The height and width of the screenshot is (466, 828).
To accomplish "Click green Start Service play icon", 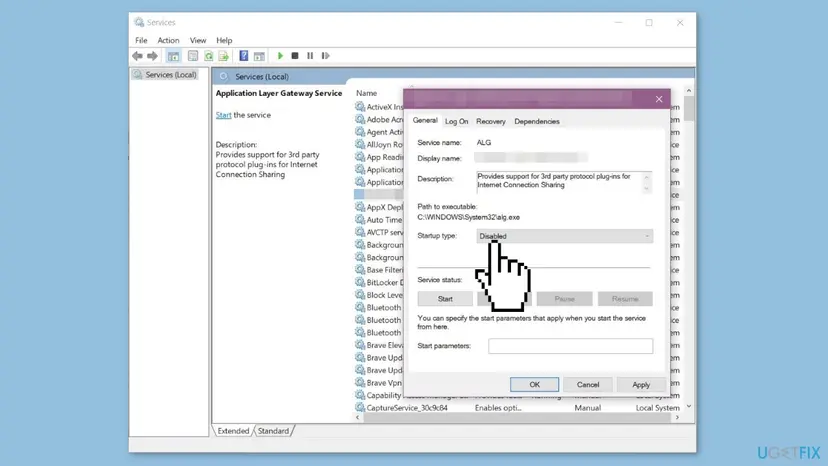I will [280, 56].
